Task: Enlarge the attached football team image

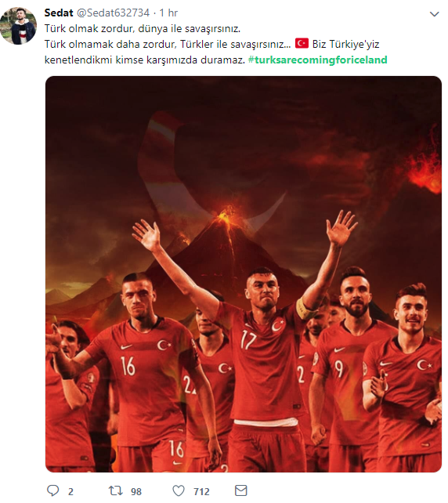Action: pyautogui.click(x=244, y=274)
